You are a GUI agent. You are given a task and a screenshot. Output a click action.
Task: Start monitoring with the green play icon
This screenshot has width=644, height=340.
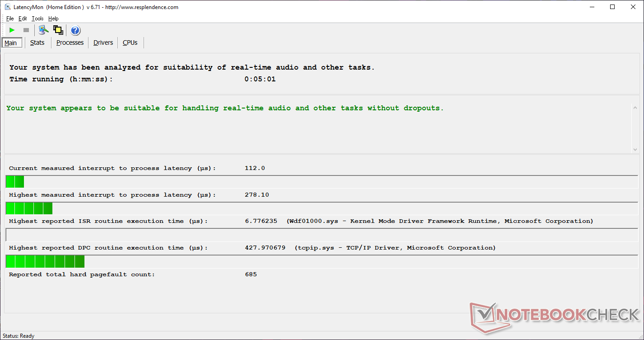tap(12, 30)
